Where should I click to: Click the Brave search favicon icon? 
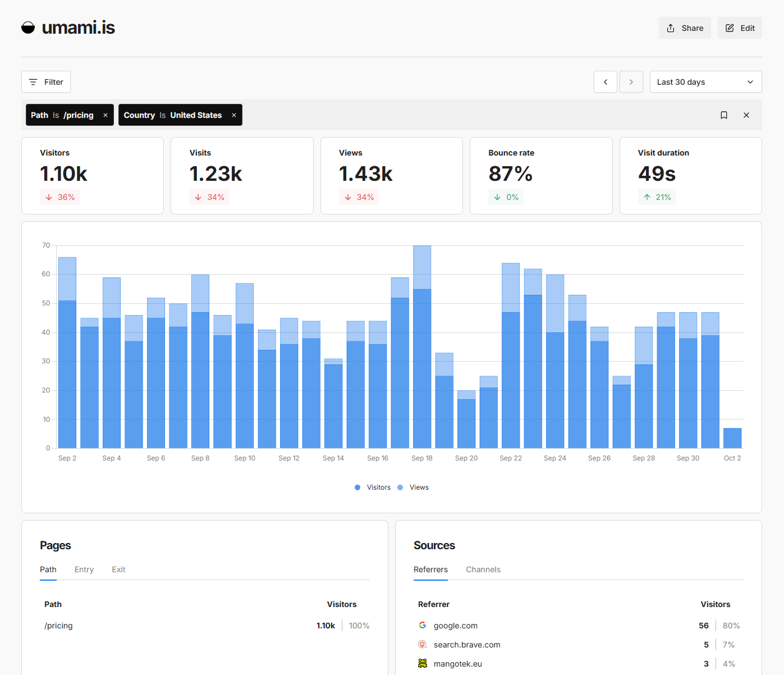click(x=423, y=645)
